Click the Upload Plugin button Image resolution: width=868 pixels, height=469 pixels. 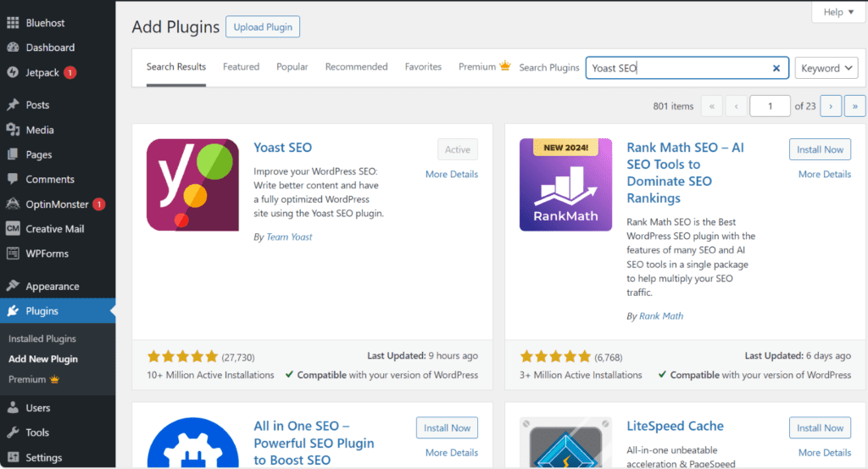coord(263,26)
